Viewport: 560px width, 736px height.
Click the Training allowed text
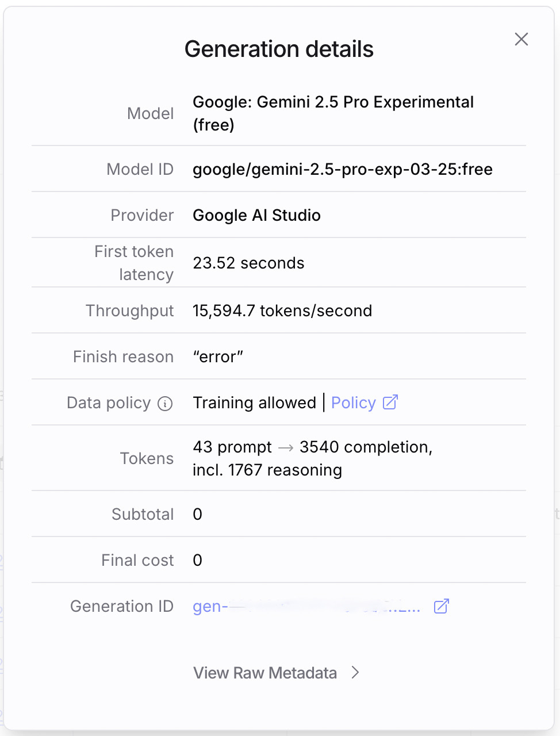pos(255,402)
